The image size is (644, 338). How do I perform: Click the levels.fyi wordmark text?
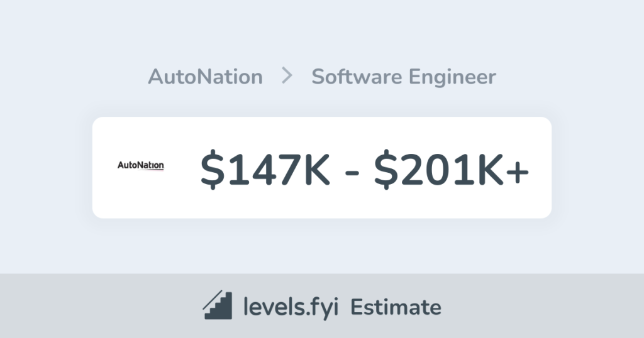(x=291, y=307)
